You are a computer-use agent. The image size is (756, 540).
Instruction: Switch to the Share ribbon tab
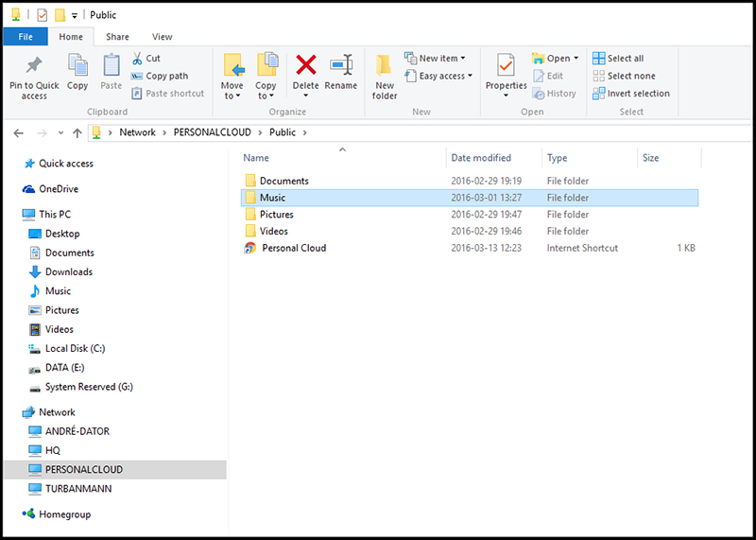click(x=118, y=37)
